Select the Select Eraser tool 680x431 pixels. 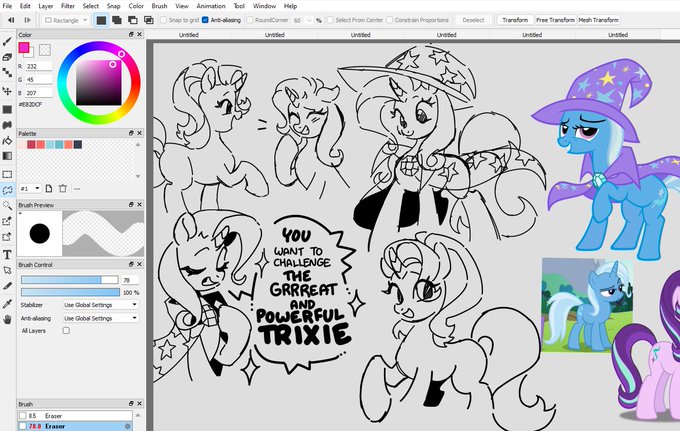pyautogui.click(x=7, y=237)
